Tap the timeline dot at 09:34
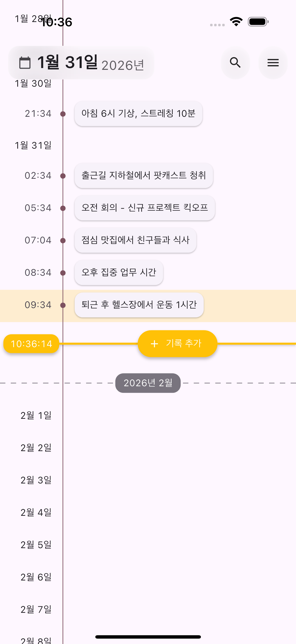 coord(63,305)
